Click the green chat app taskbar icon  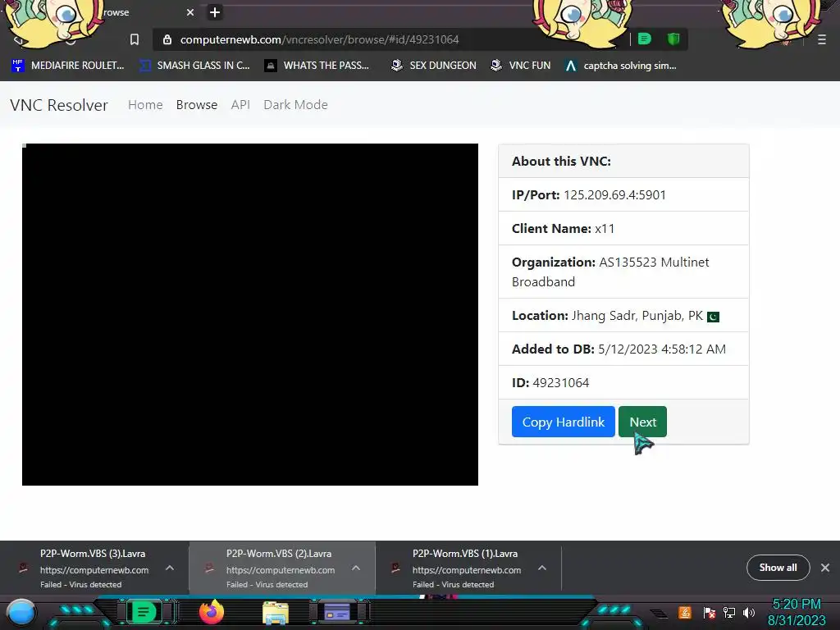coord(144,612)
